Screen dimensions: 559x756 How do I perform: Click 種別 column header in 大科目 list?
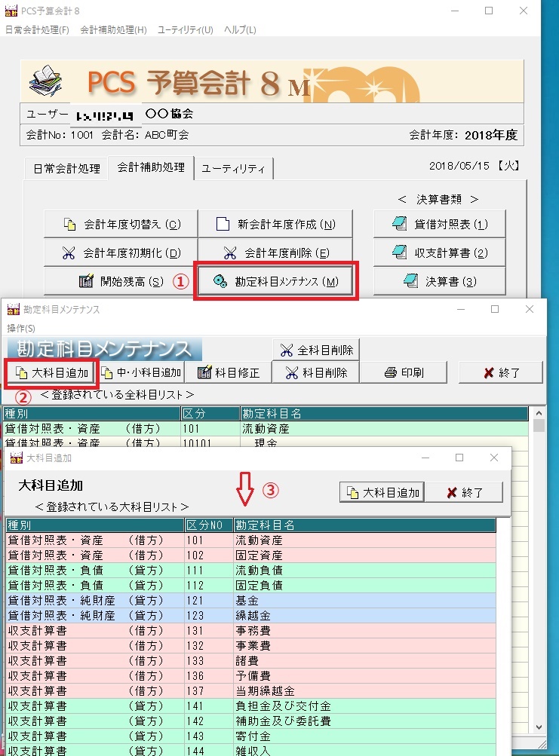tap(95, 525)
